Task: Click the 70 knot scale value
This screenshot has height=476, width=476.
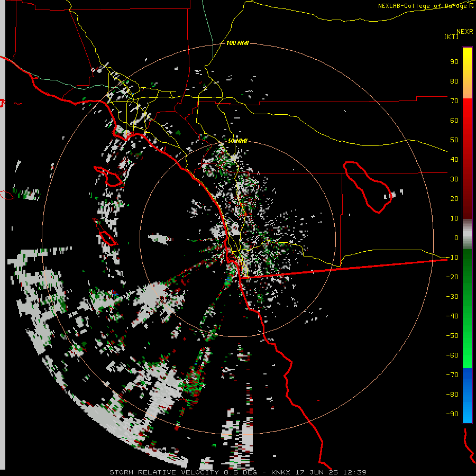Action: (x=454, y=101)
